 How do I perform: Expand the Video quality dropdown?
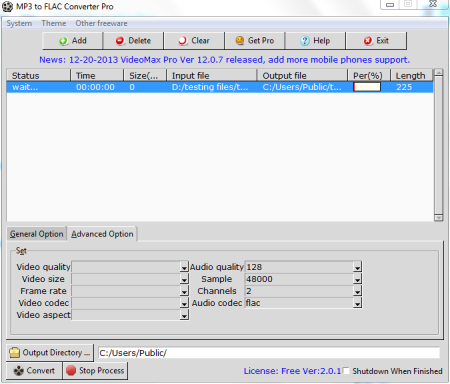pos(184,267)
